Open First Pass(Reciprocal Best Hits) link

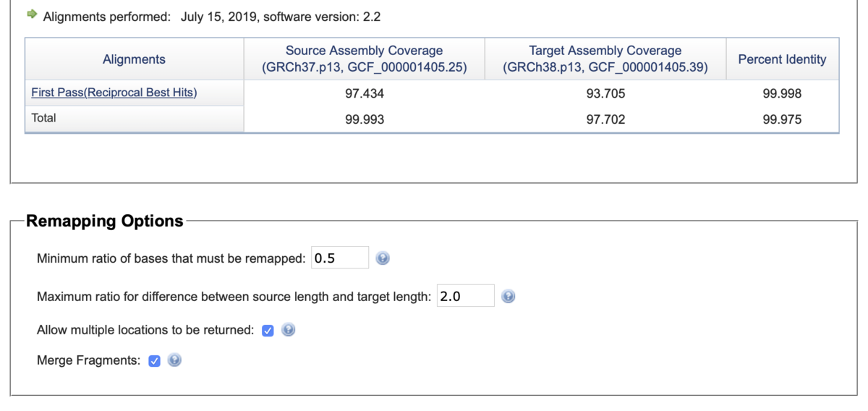pos(114,93)
